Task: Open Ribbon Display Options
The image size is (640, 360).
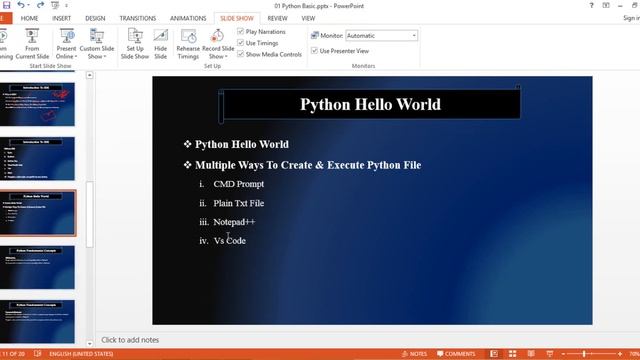Action: (x=606, y=5)
